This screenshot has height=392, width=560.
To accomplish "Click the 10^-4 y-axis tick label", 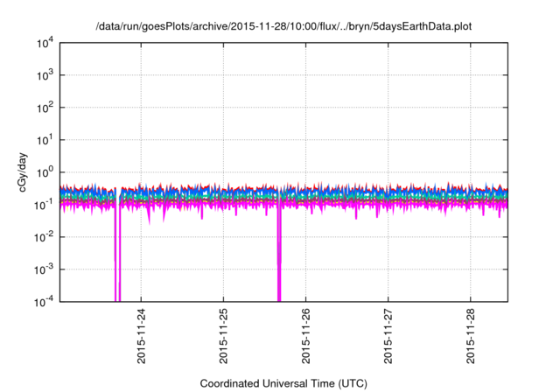I will click(44, 303).
